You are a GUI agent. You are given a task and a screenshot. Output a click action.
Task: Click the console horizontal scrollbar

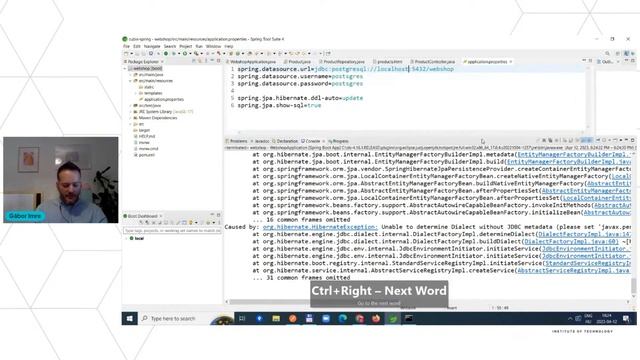click(427, 302)
